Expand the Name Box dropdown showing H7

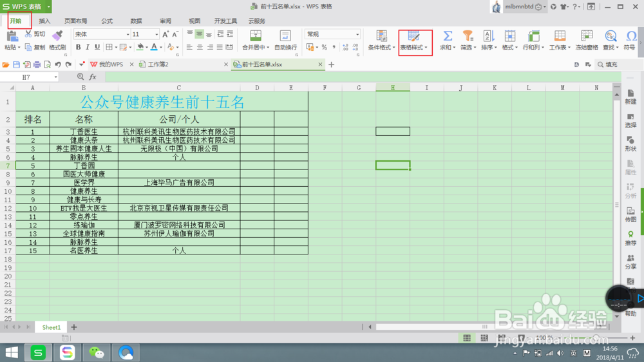(x=55, y=77)
